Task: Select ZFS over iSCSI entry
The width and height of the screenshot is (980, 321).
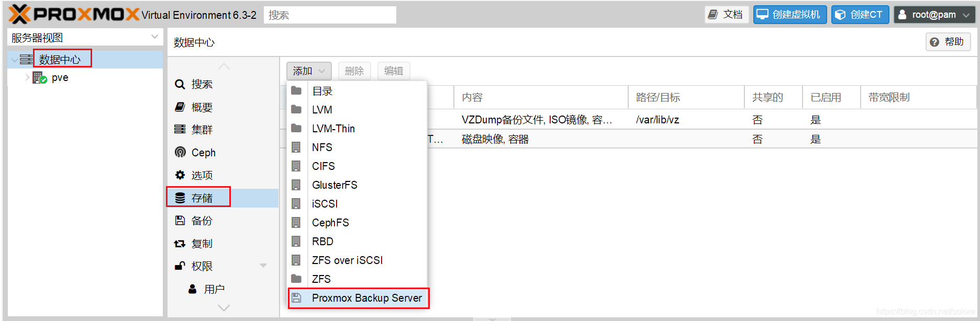Action: coord(357,260)
